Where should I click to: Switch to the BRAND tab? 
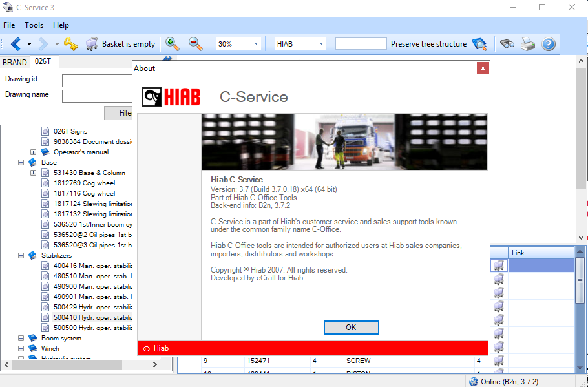[x=15, y=63]
